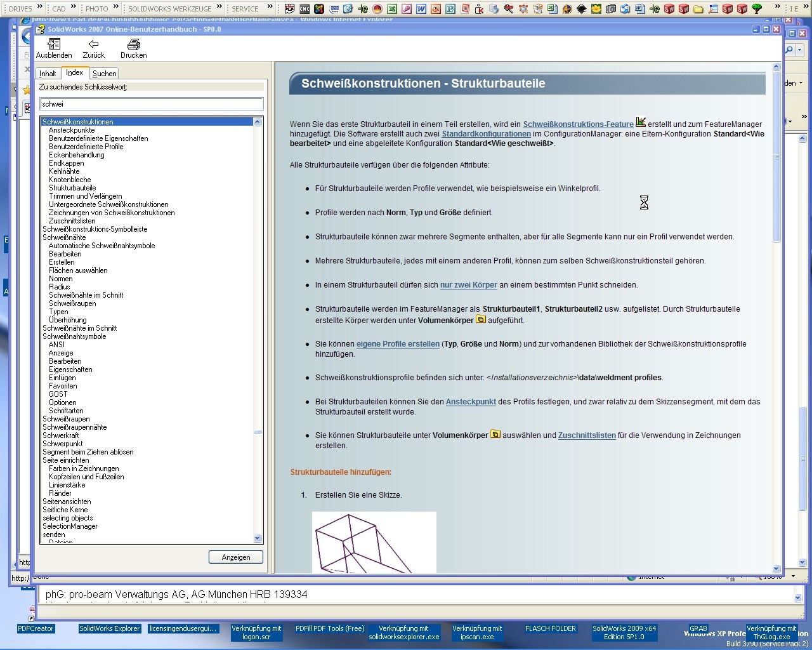The width and height of the screenshot is (812, 650).
Task: Select Knotenbleche in the index list
Action: tap(70, 180)
